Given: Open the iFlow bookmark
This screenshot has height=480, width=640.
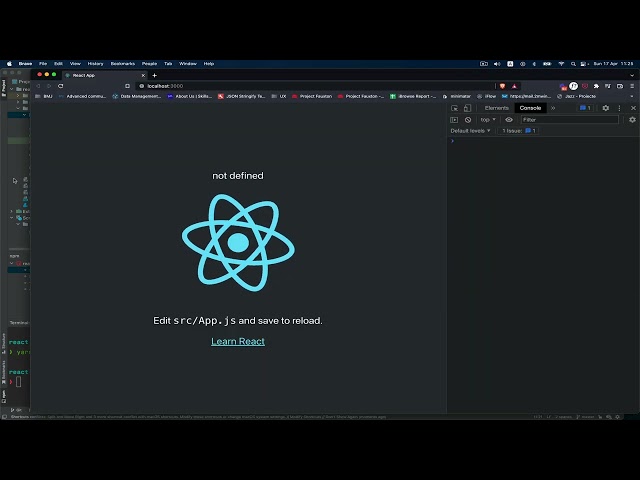Looking at the screenshot, I should pos(487,96).
